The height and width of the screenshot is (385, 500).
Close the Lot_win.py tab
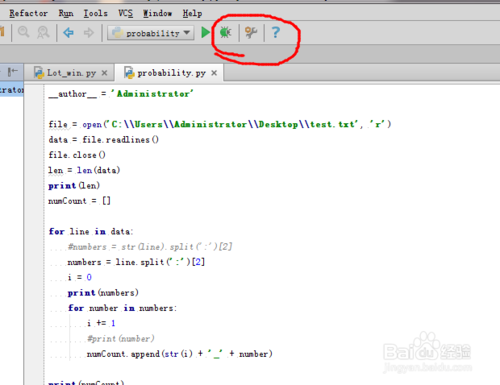[x=104, y=73]
